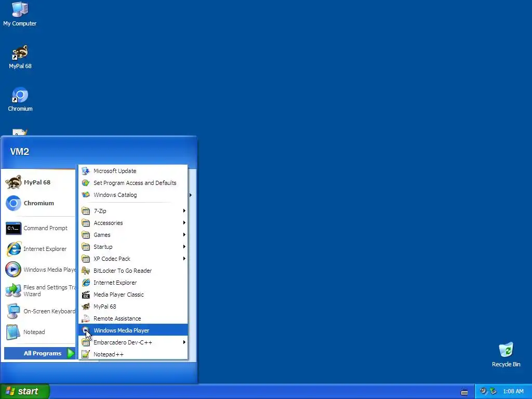The height and width of the screenshot is (399, 532).
Task: Click the keyboard icon in the taskbar
Action: (x=464, y=392)
